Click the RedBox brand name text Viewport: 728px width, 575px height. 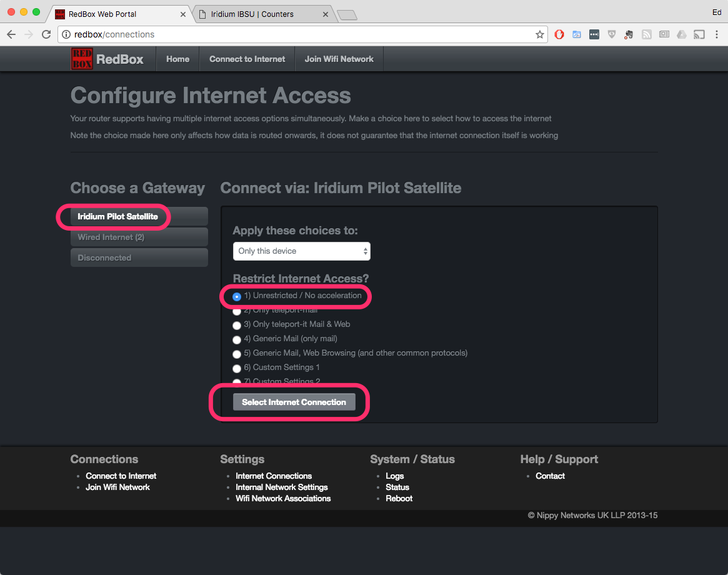[120, 59]
